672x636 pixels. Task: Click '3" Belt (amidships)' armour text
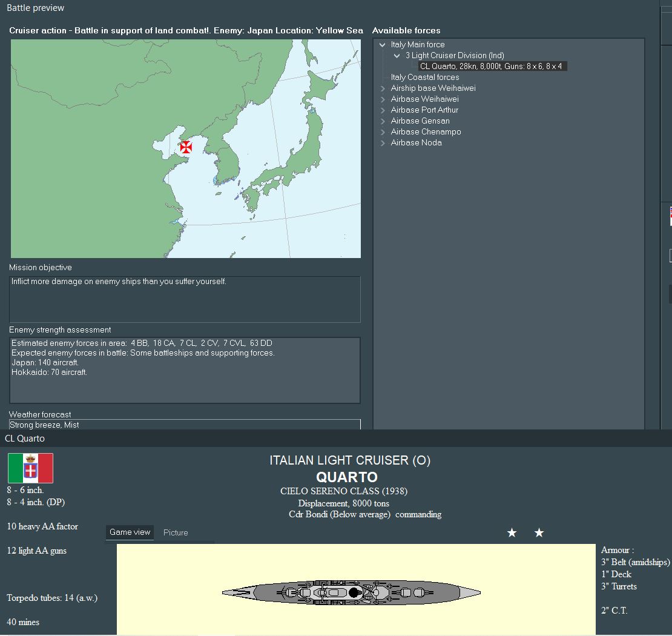[x=635, y=562]
